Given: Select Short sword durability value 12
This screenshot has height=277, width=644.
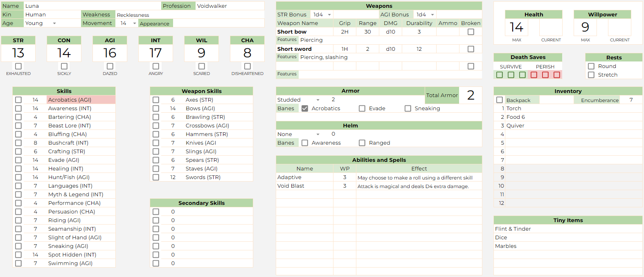Looking at the screenshot, I should click(x=419, y=49).
